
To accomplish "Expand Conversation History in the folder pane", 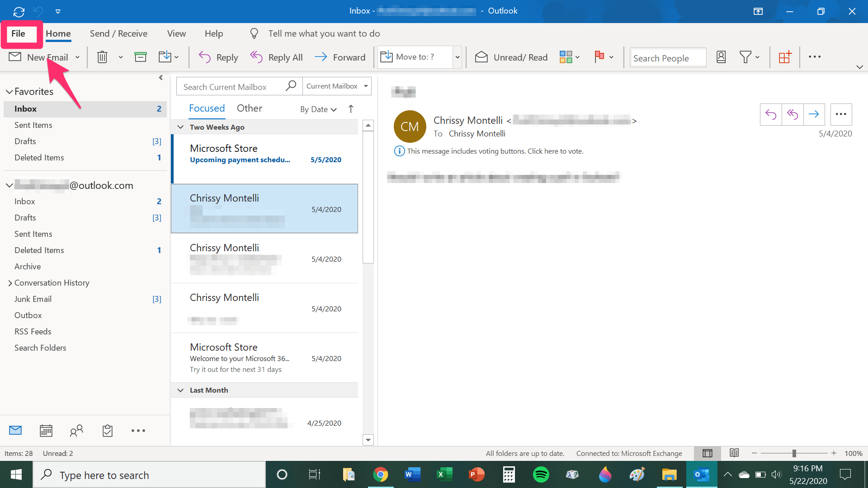I will [x=10, y=283].
